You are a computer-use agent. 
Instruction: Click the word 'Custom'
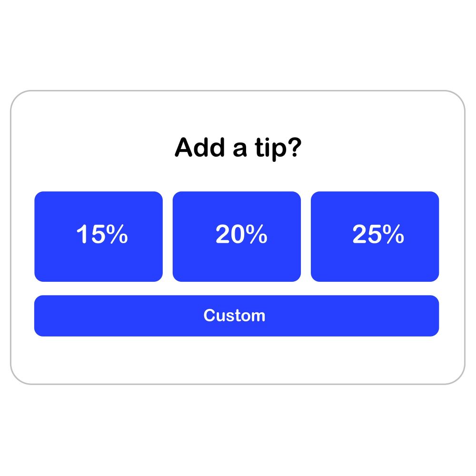(x=234, y=316)
